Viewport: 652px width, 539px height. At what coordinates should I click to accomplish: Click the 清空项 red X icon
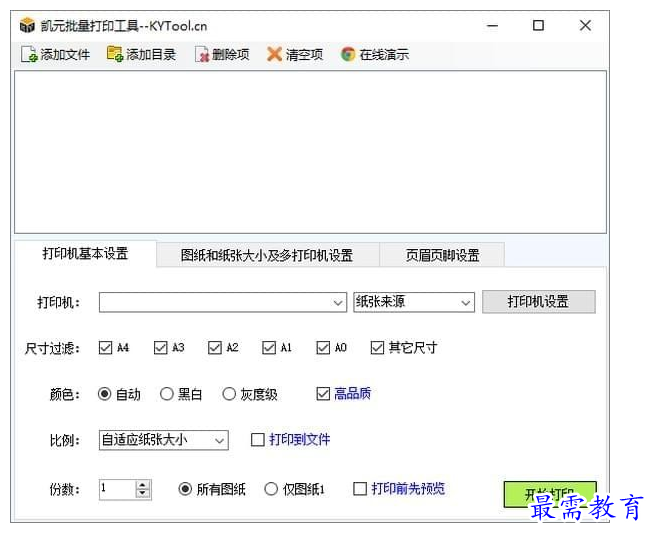click(x=274, y=54)
